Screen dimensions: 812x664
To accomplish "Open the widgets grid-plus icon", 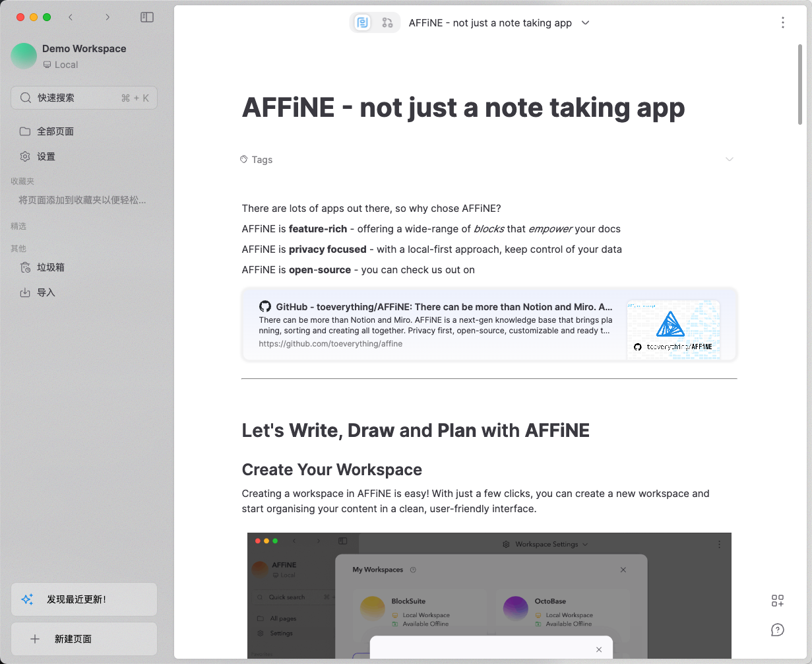I will point(778,600).
